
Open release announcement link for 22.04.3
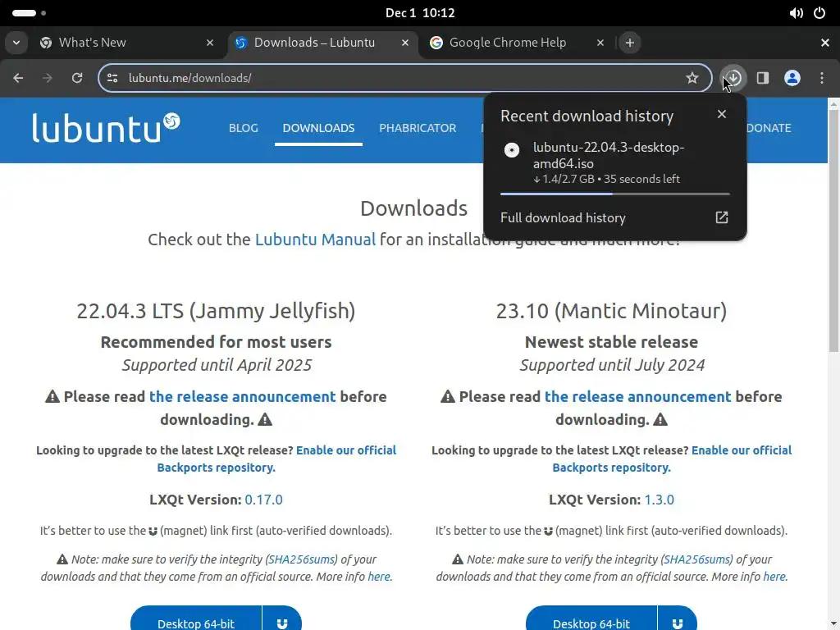point(242,397)
